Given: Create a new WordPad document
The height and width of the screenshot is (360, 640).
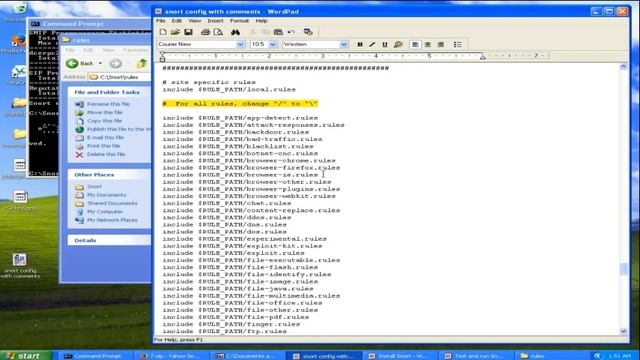Looking at the screenshot, I should 163,32.
